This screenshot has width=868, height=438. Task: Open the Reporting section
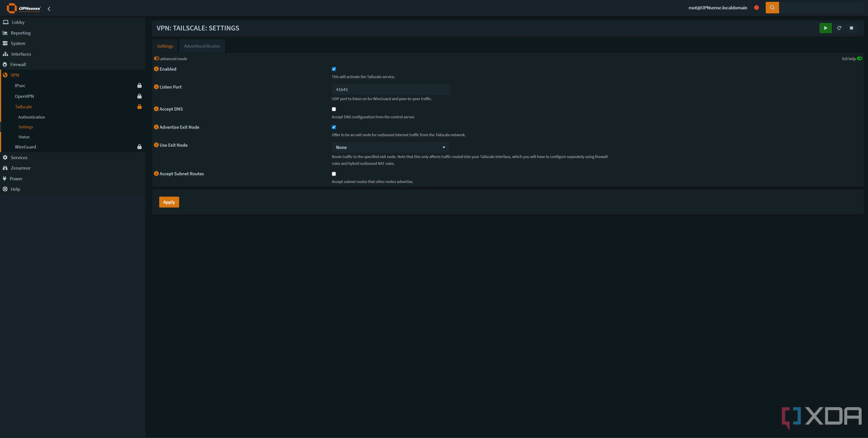click(x=72, y=33)
